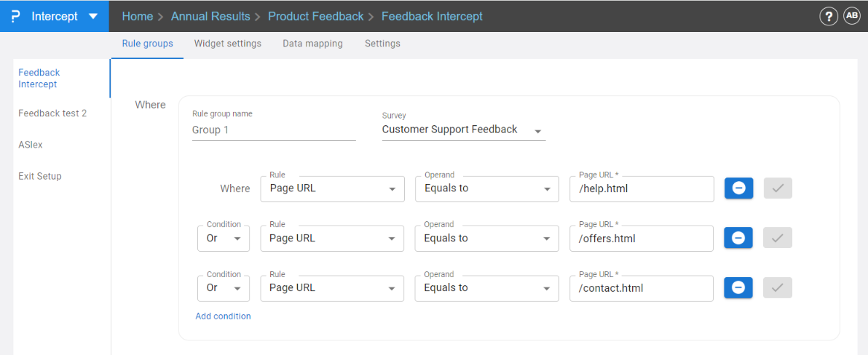Select Feedback test 2 in sidebar
Image resolution: width=868 pixels, height=355 pixels.
(x=52, y=113)
